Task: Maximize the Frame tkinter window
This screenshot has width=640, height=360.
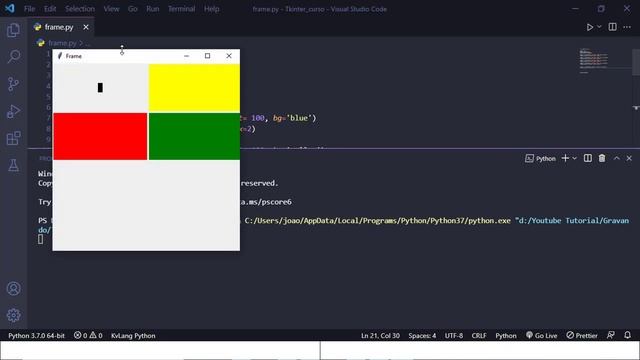Action: 207,56
